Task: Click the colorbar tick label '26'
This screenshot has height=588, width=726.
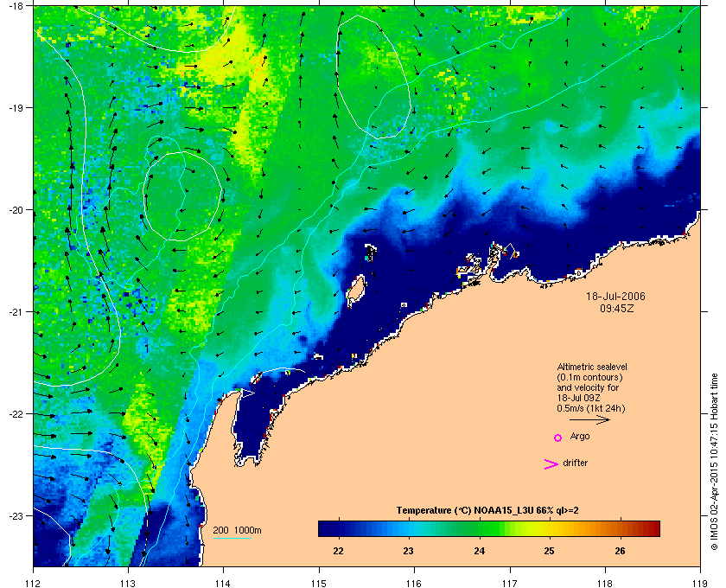Action: tap(620, 551)
